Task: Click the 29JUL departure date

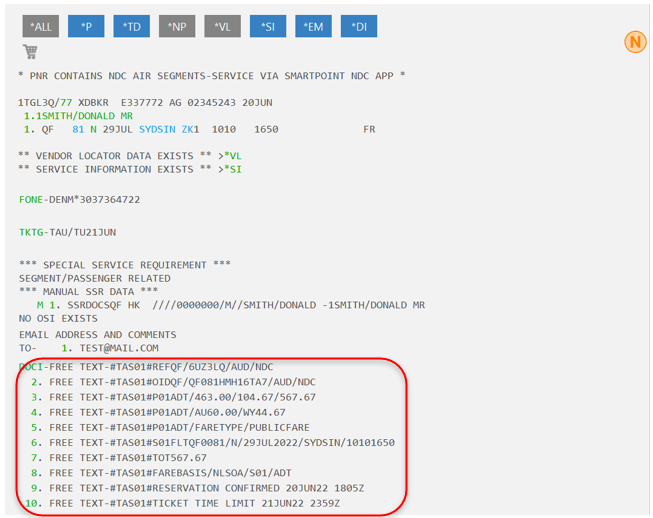Action: point(117,129)
